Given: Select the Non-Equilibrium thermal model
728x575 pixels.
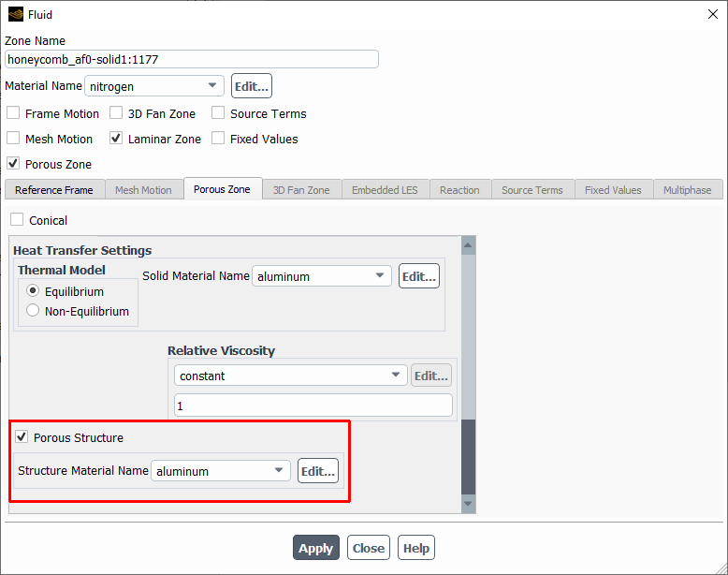Looking at the screenshot, I should click(33, 311).
